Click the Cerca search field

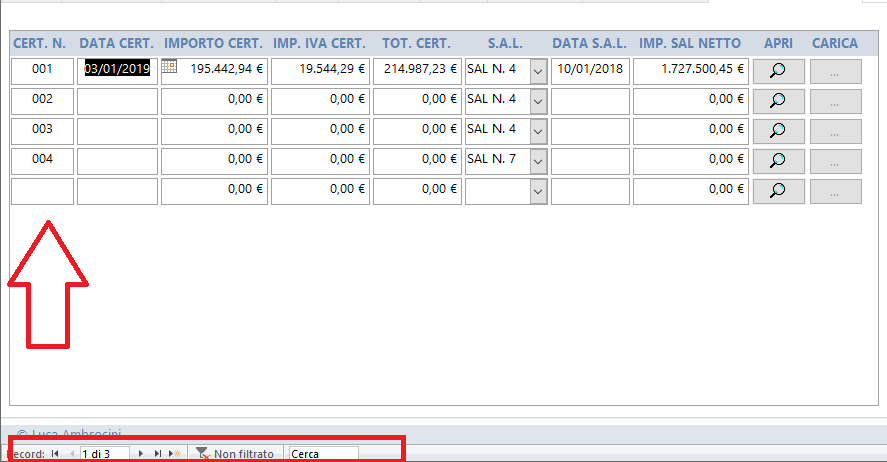pos(324,454)
